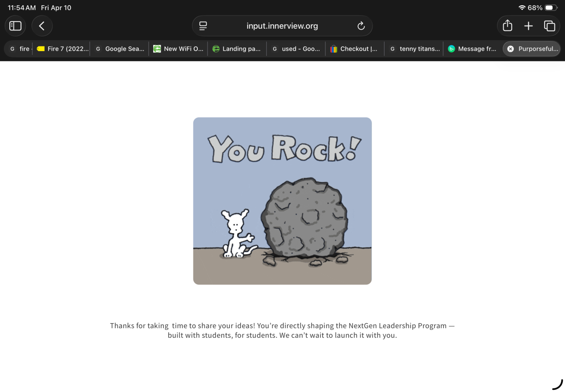
Task: Open the "used - Goo..." tab
Action: 296,49
